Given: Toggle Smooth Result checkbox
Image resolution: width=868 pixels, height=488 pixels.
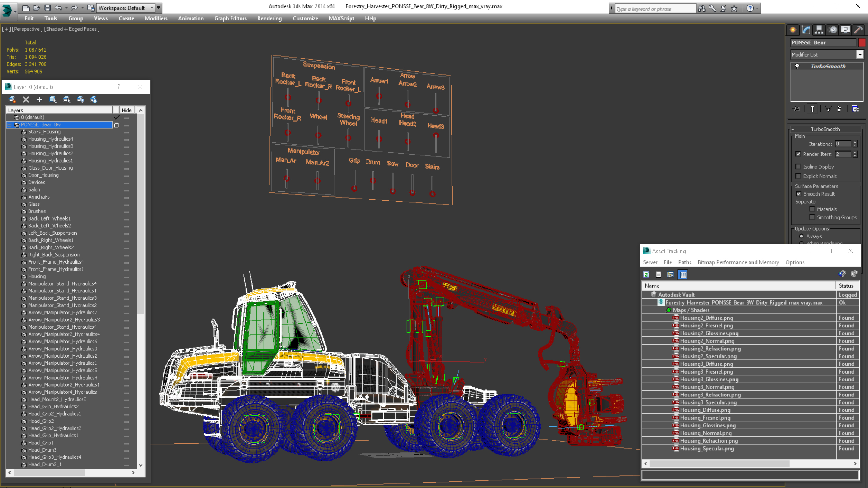Looking at the screenshot, I should [x=799, y=194].
